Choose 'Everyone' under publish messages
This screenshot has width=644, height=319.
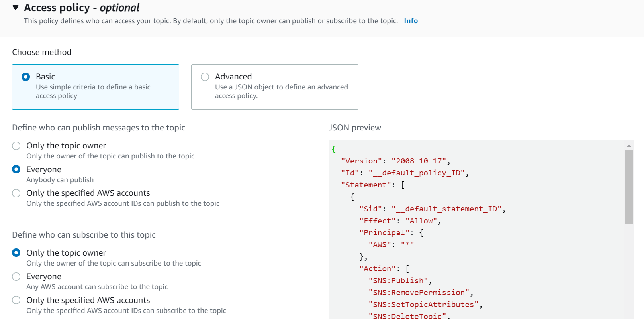pos(16,169)
